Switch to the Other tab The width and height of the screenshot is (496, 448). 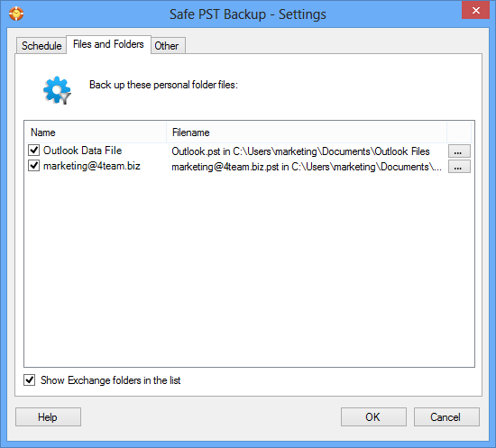[x=168, y=46]
